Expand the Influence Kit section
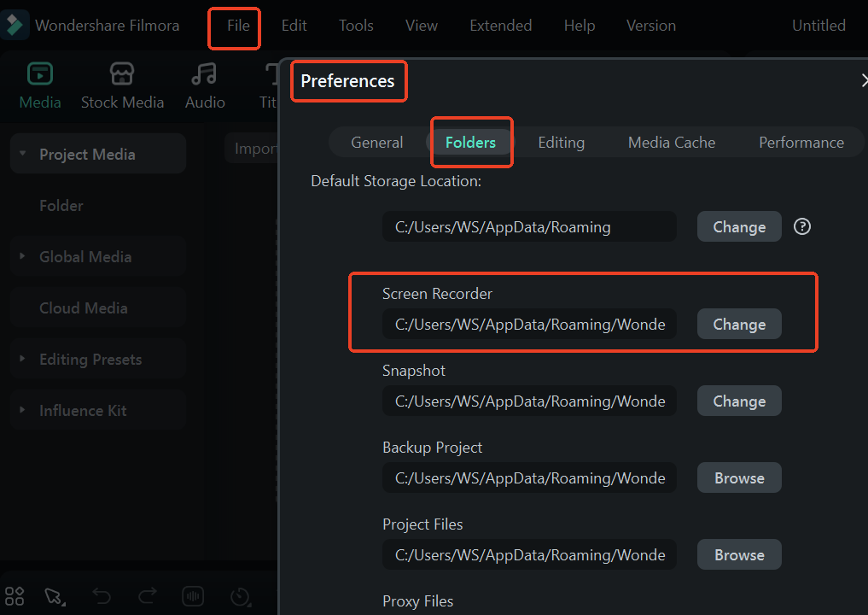The width and height of the screenshot is (868, 615). (22, 410)
